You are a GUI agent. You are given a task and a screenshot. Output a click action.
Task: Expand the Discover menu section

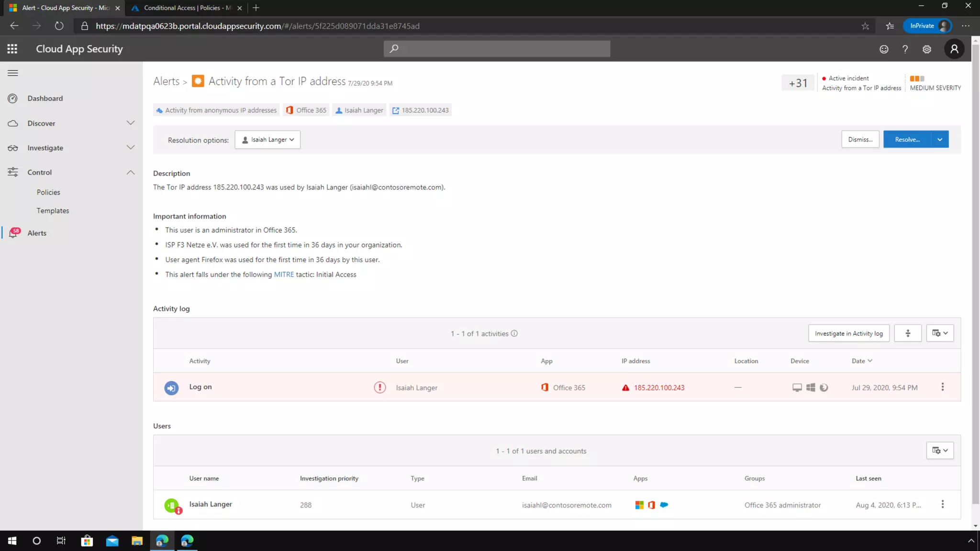pyautogui.click(x=130, y=123)
